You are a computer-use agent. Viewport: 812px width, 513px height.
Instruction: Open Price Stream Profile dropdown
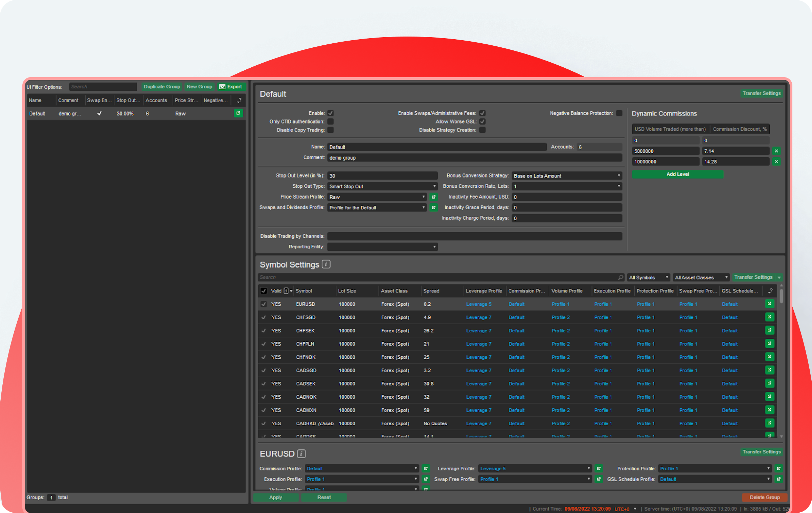tap(377, 197)
